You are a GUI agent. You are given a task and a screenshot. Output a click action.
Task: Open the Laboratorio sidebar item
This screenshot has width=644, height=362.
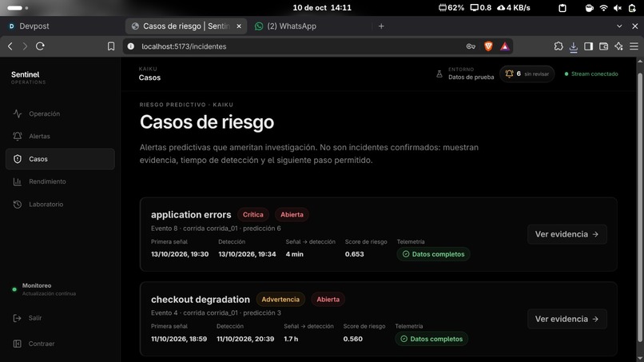coord(60,205)
